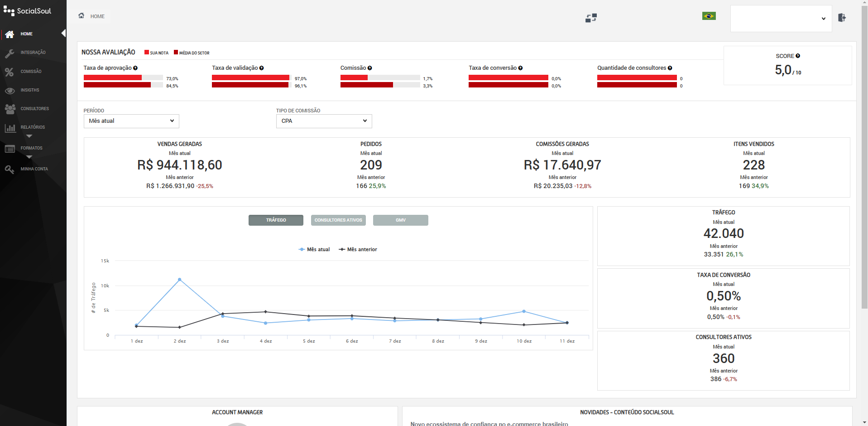Image resolution: width=868 pixels, height=426 pixels.
Task: Expand the Formatos submenu arrow
Action: 29,157
